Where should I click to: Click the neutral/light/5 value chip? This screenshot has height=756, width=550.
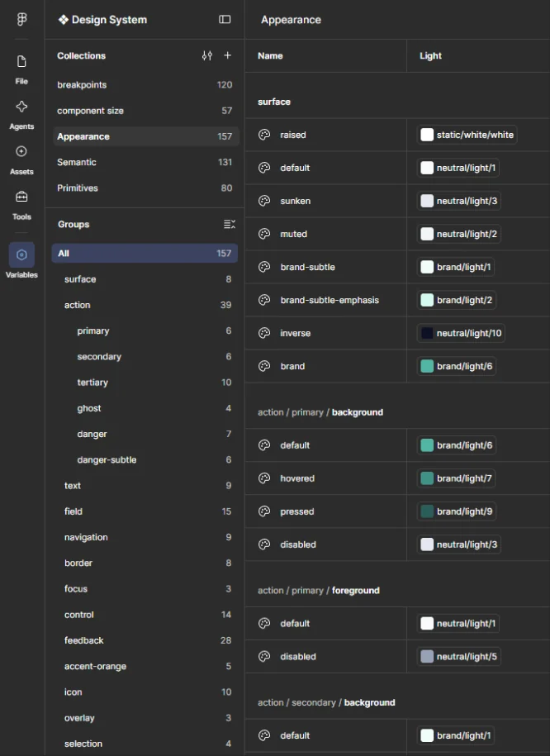pos(459,656)
